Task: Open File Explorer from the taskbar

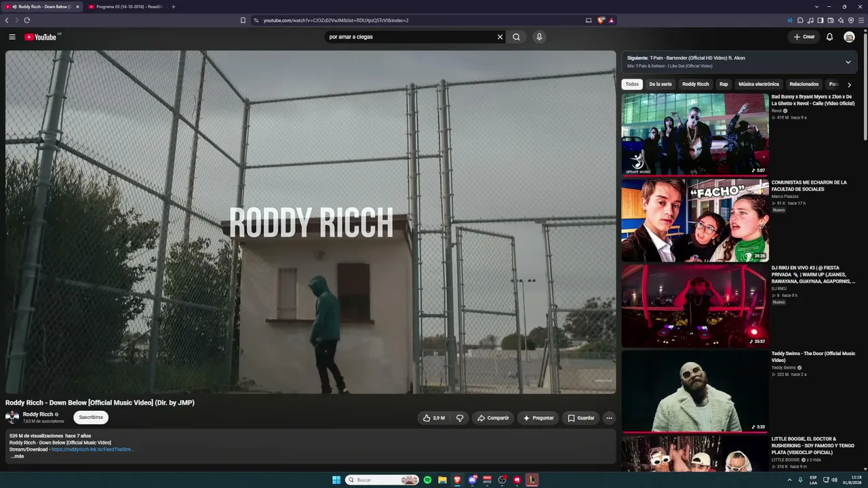Action: [x=442, y=480]
